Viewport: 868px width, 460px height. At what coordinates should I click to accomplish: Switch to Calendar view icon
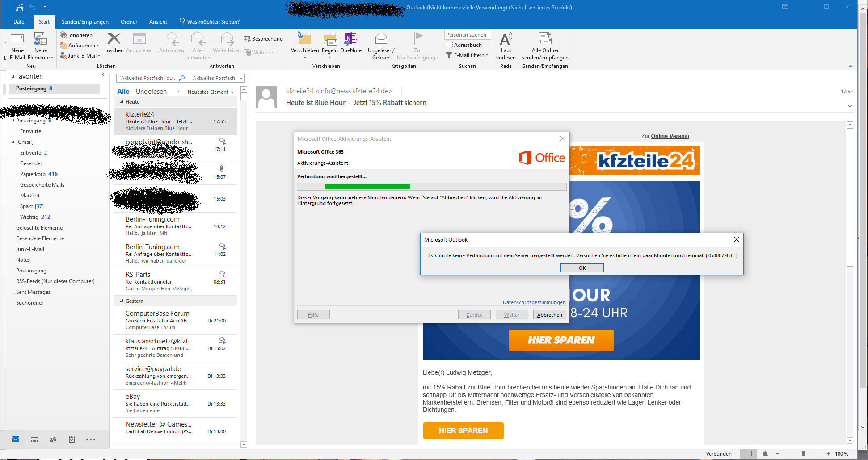click(x=34, y=439)
